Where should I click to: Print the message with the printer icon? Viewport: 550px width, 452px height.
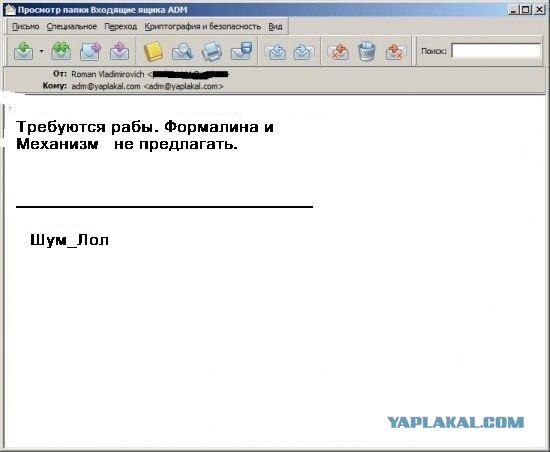[x=212, y=51]
